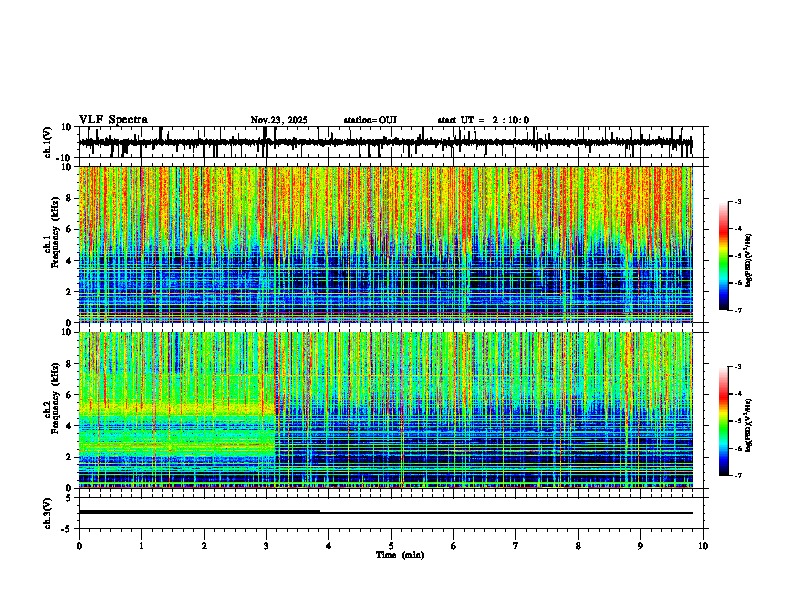Click the "3" tick on the Time axis
Screen dimensions: 792x612
pos(266,546)
